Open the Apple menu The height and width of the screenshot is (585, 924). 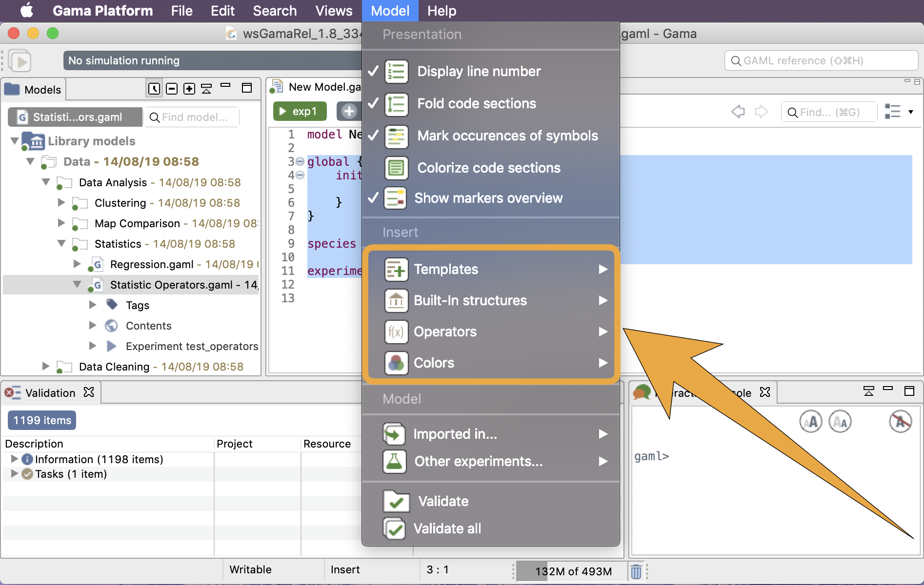(x=26, y=10)
